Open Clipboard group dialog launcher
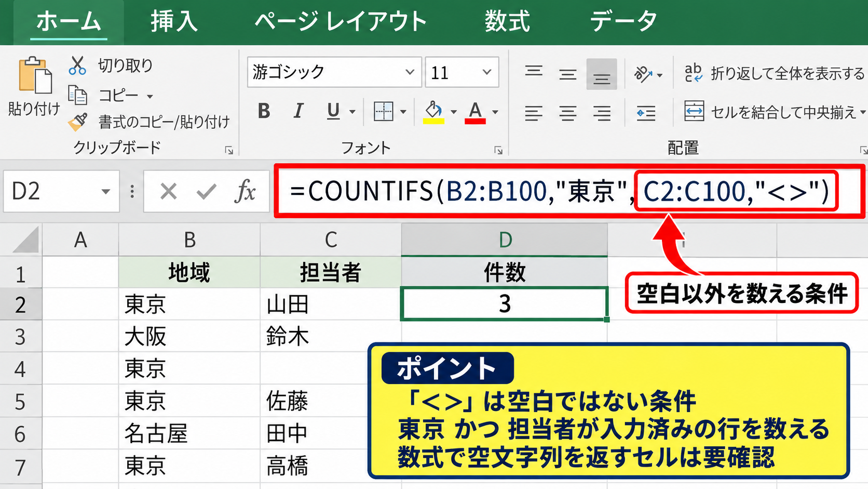 pos(229,151)
